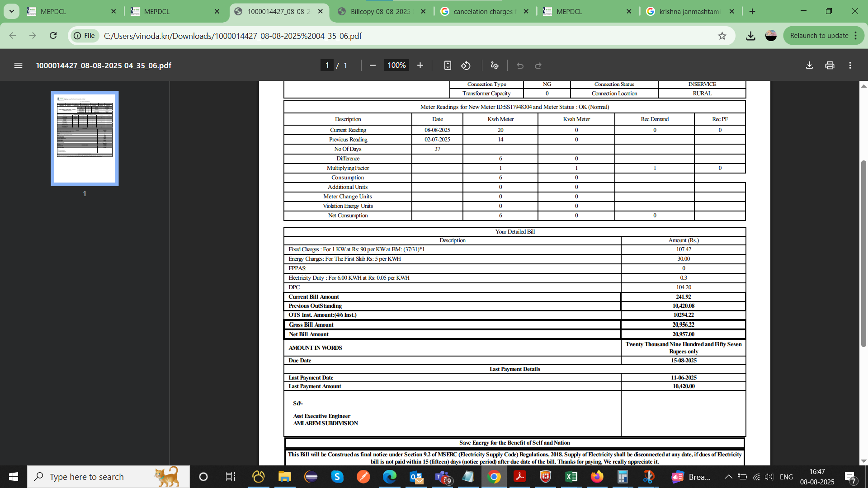Click the zoom in plus button
868x488 pixels.
tap(420, 66)
